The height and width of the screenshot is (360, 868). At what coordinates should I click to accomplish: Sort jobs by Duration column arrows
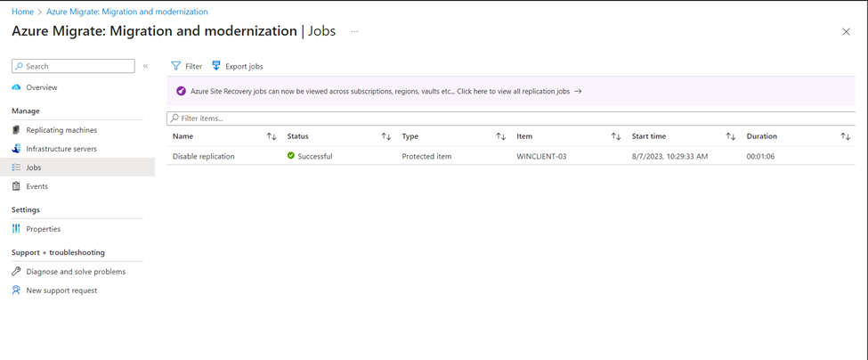pos(846,136)
